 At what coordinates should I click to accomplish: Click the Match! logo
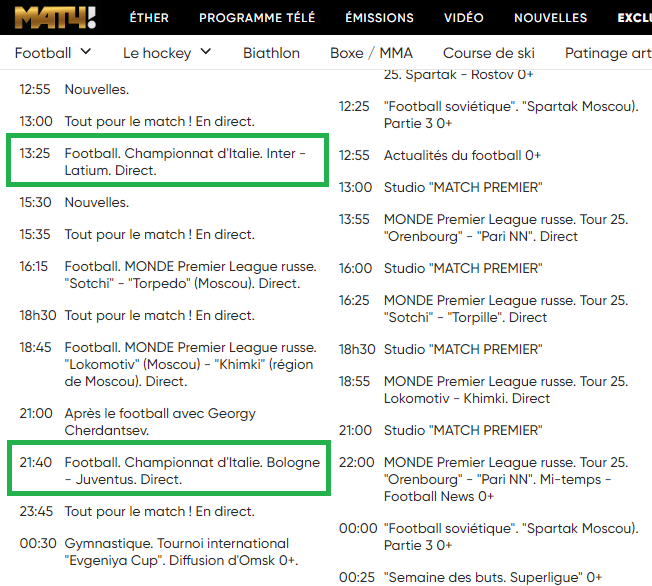point(55,17)
